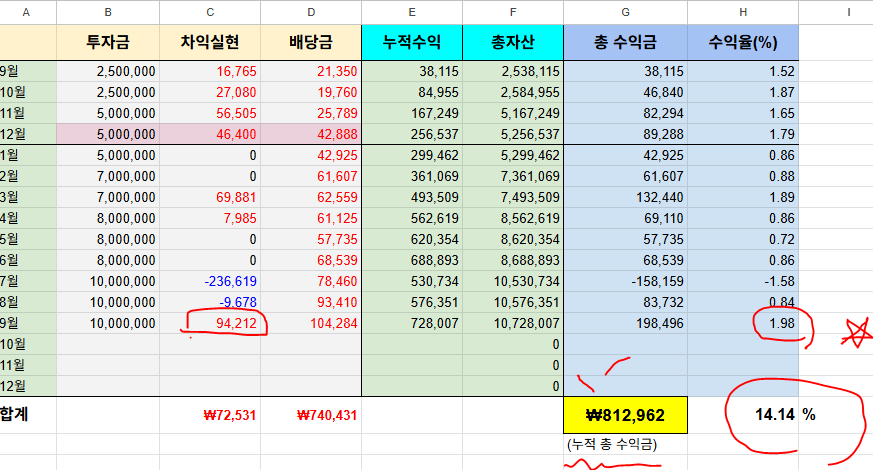Select cell with value 256,537

pyautogui.click(x=412, y=134)
